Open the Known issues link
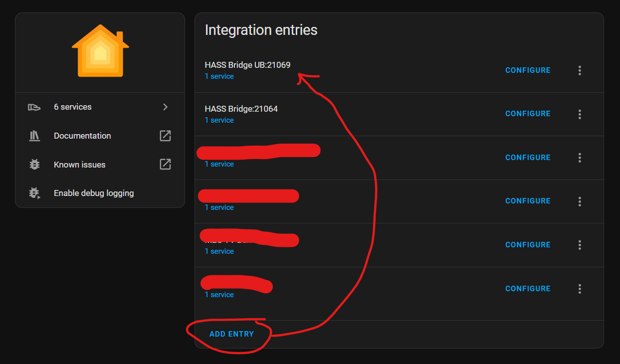 coord(80,165)
